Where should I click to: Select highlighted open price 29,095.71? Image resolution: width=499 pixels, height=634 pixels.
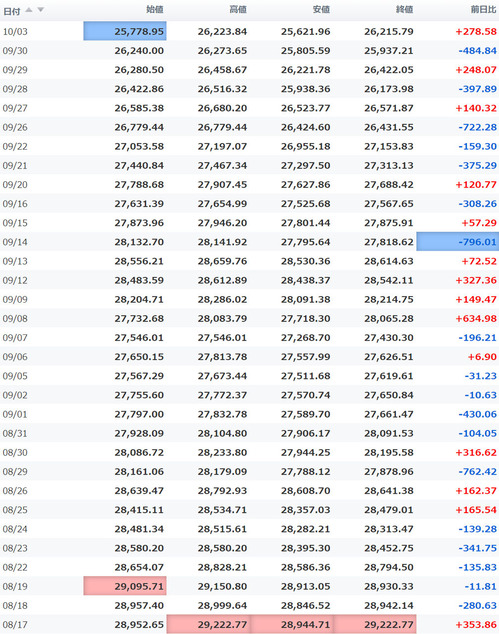tap(125, 586)
